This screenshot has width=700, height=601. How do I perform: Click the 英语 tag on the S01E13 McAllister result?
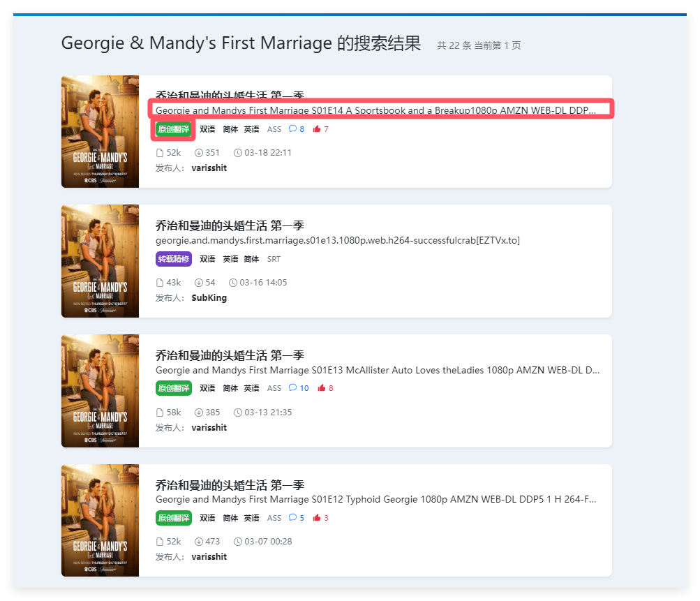coord(251,388)
